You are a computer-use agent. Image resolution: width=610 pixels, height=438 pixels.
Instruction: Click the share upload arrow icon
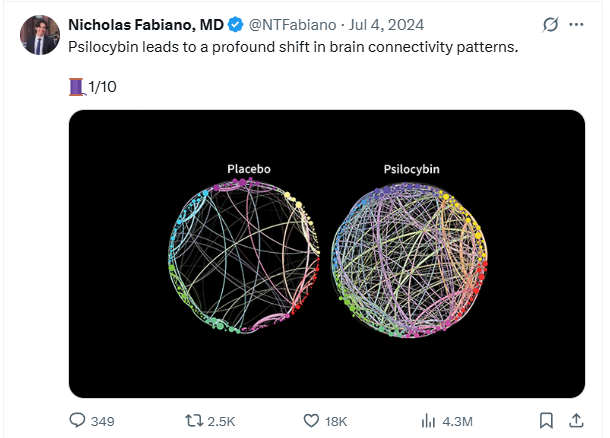[576, 421]
